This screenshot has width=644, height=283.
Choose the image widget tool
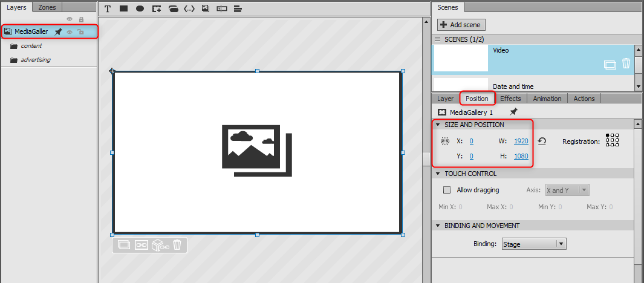[206, 8]
